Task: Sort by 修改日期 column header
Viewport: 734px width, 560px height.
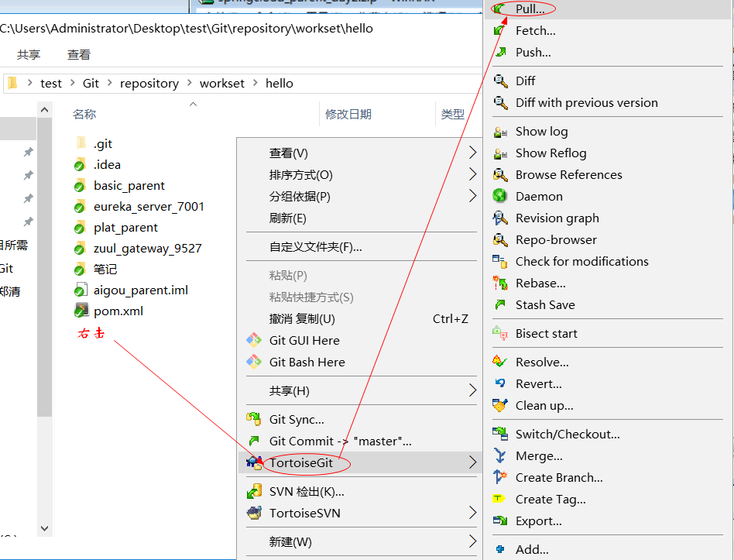Action: (348, 115)
